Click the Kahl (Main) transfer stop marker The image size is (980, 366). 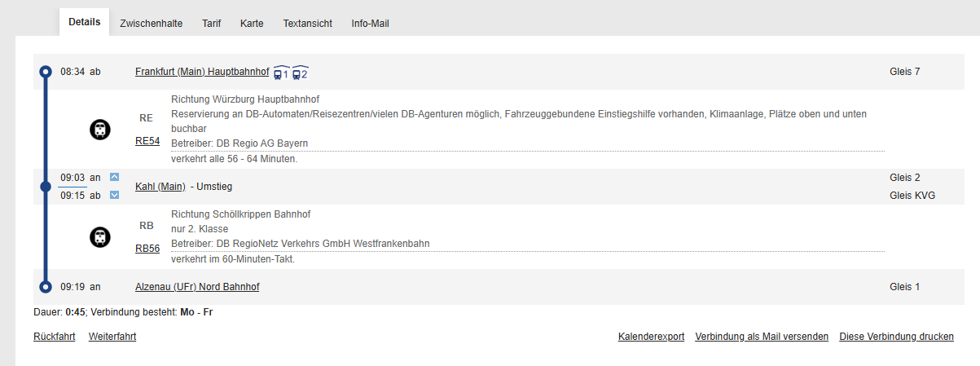(46, 187)
